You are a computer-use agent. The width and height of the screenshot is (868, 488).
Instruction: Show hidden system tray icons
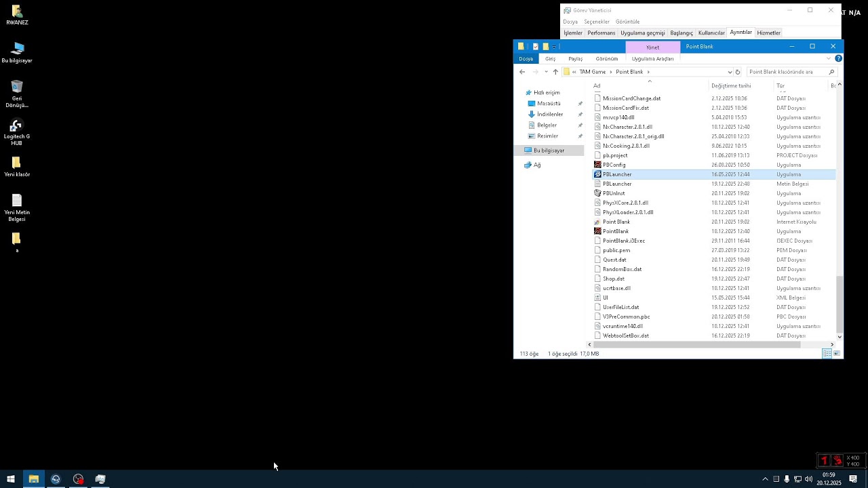765,479
